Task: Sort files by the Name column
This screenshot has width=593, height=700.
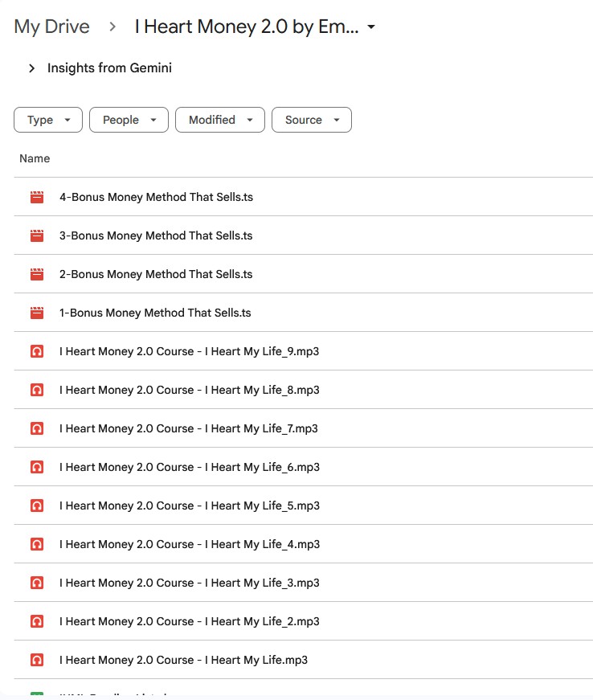Action: [35, 158]
